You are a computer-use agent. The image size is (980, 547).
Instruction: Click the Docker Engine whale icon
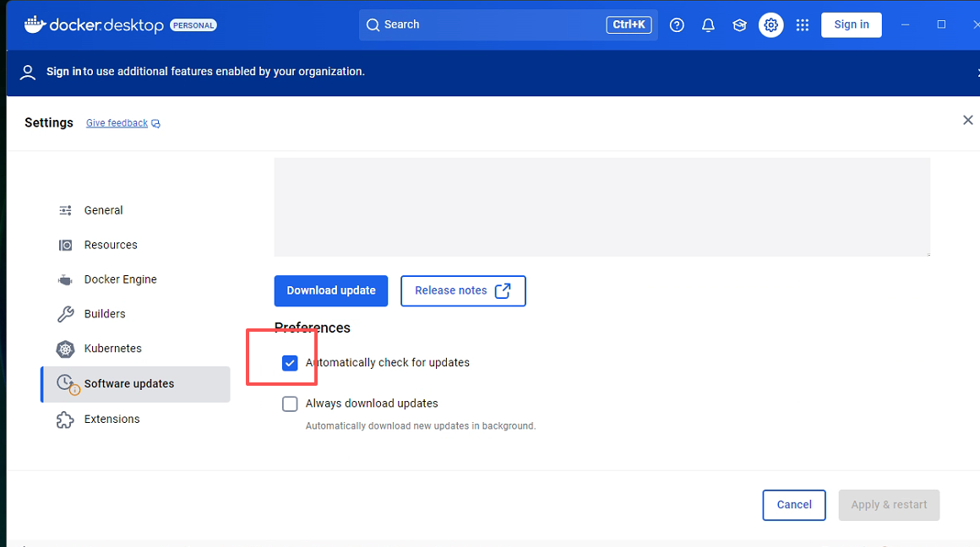pos(65,279)
